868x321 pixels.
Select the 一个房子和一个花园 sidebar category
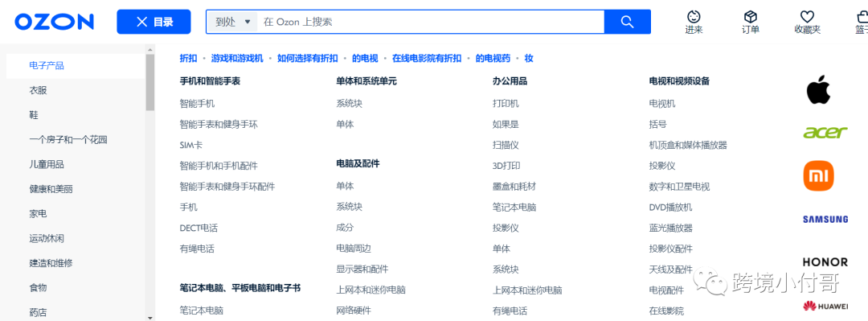coord(68,140)
